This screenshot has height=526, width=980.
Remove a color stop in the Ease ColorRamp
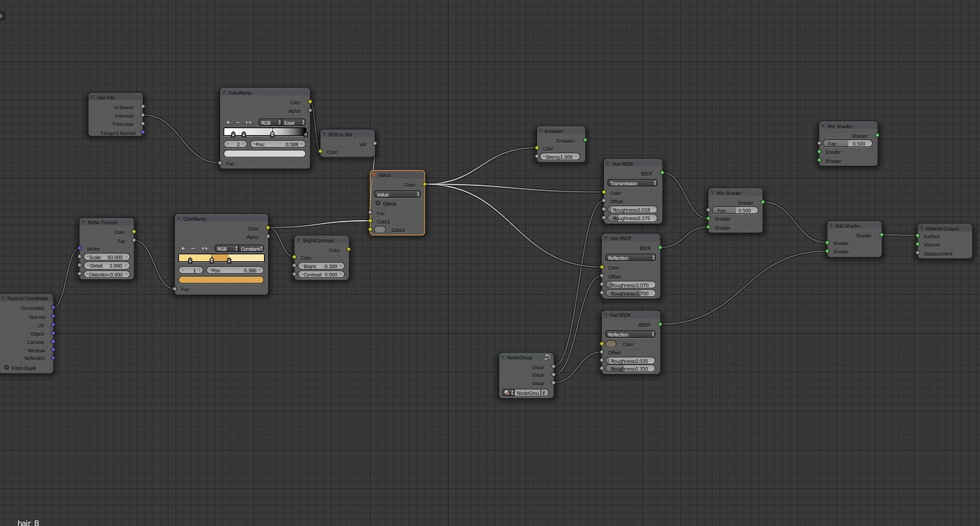tap(238, 123)
